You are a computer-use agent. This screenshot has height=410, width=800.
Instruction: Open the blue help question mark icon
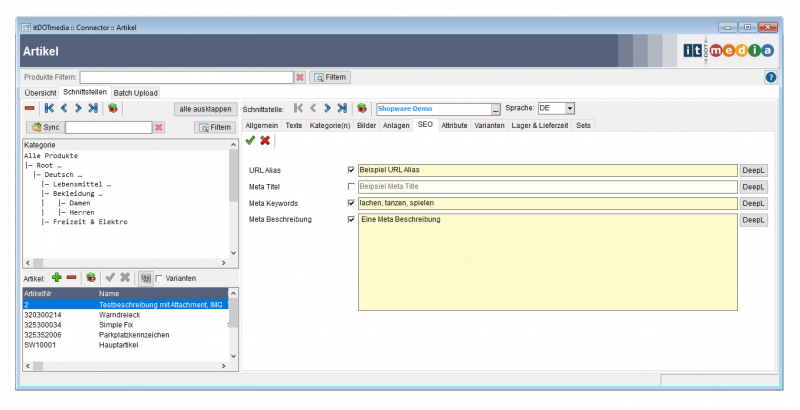(771, 77)
